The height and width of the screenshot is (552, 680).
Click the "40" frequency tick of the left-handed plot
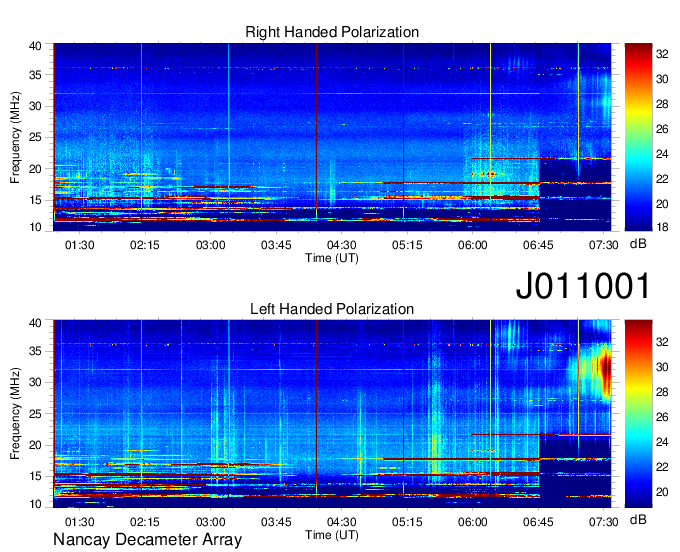pos(36,322)
